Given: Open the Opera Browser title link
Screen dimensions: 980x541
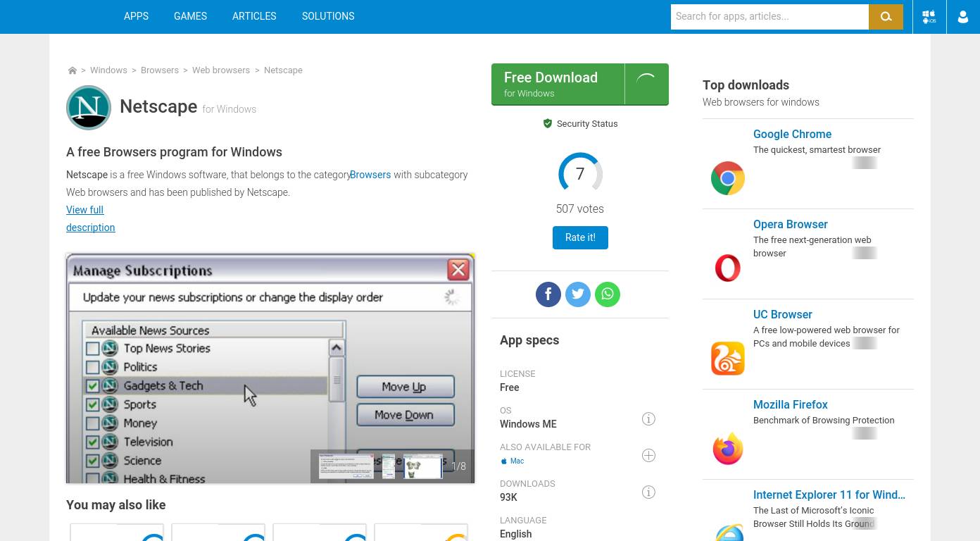Looking at the screenshot, I should pyautogui.click(x=790, y=224).
